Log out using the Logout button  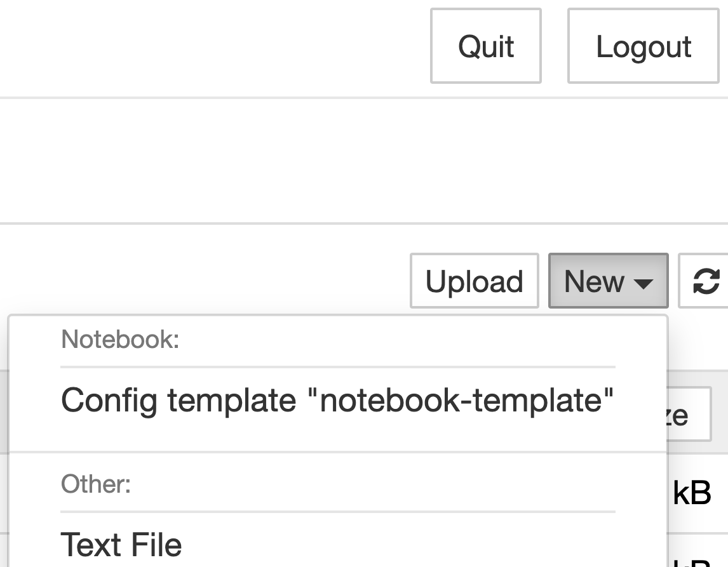pos(643,46)
